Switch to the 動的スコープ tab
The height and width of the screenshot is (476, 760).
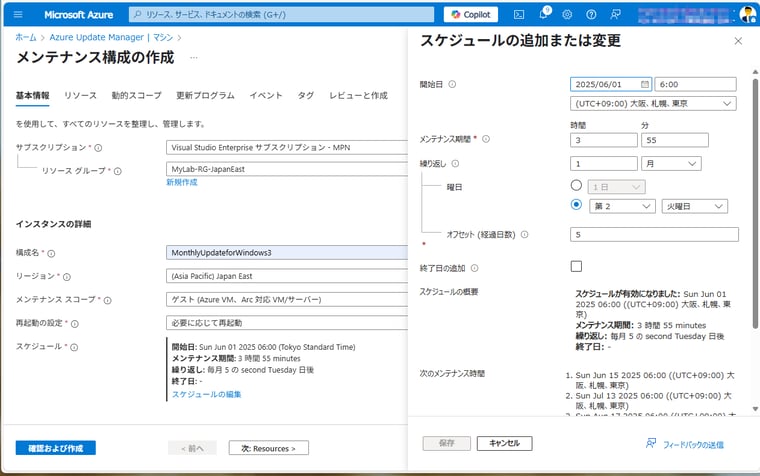136,95
